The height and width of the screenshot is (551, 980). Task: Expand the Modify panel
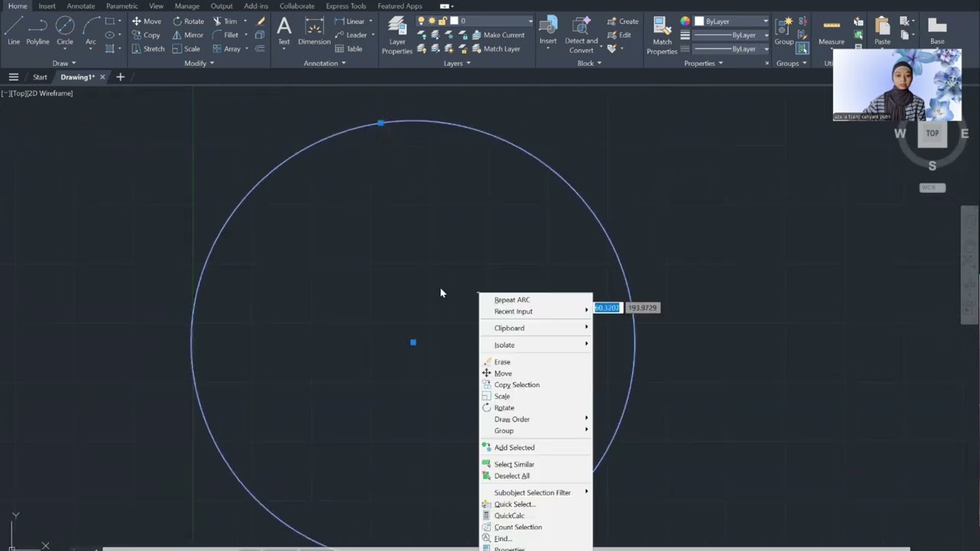pyautogui.click(x=199, y=64)
